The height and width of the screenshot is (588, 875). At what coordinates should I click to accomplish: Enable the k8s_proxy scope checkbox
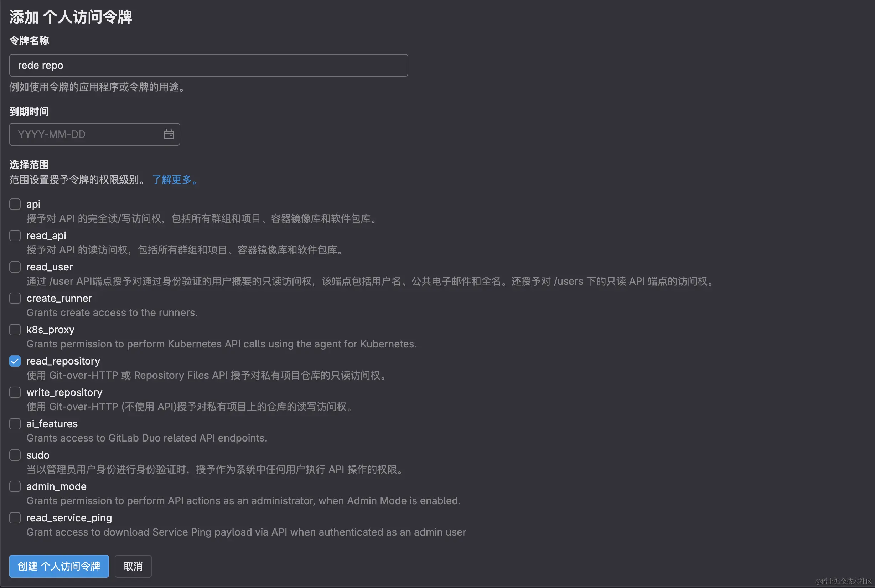click(15, 330)
